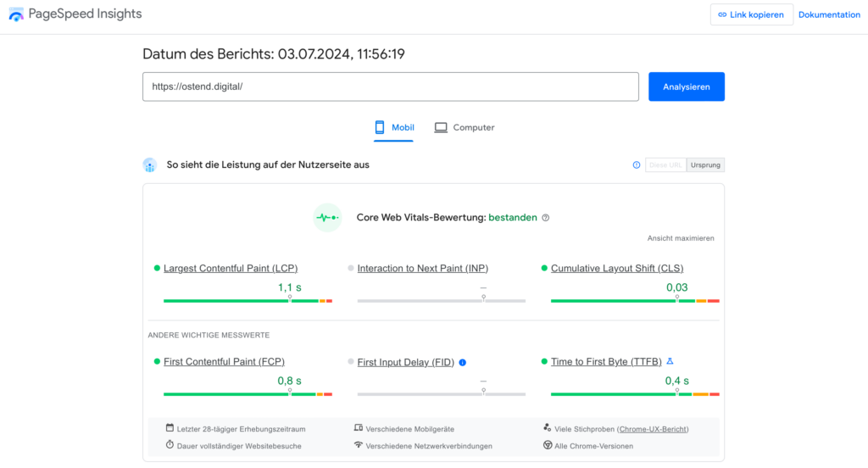The height and width of the screenshot is (468, 868).
Task: Click the info icon left of Diese URL
Action: (637, 165)
